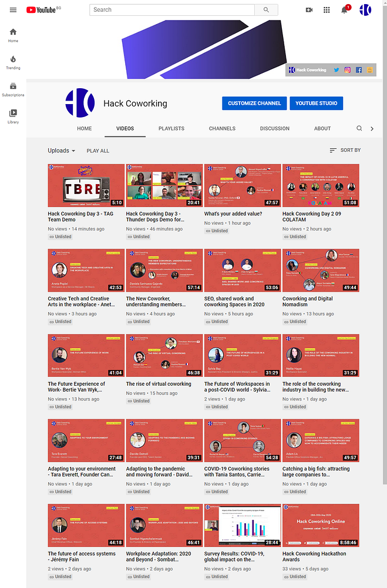Open Subscriptions in sidebar
The height and width of the screenshot is (588, 387).
pos(13,89)
